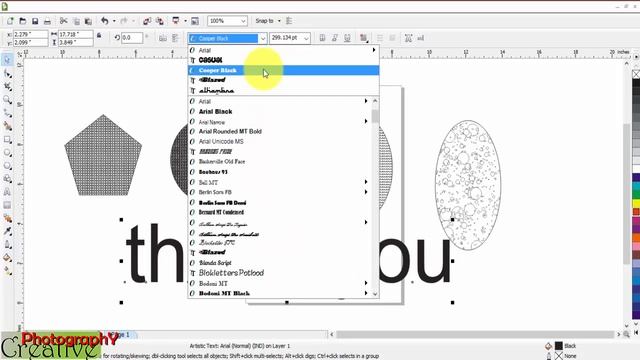Toggle mirror vertically button
The width and height of the screenshot is (640, 360).
(x=175, y=38)
